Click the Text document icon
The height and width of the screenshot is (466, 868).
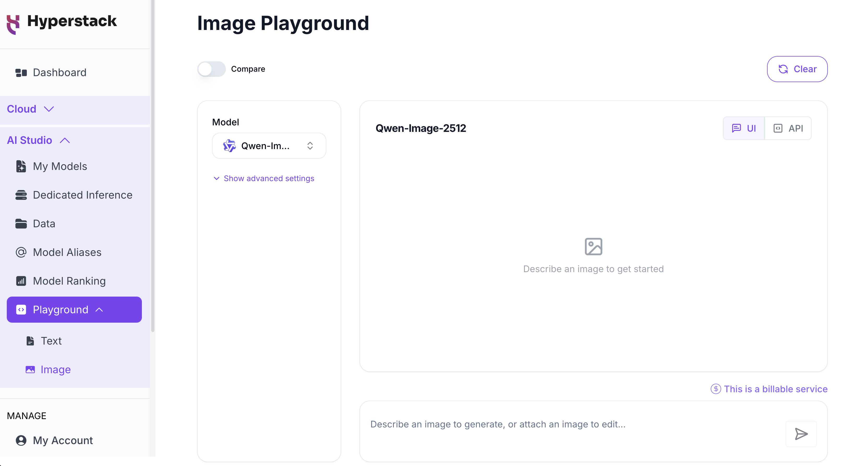(30, 341)
